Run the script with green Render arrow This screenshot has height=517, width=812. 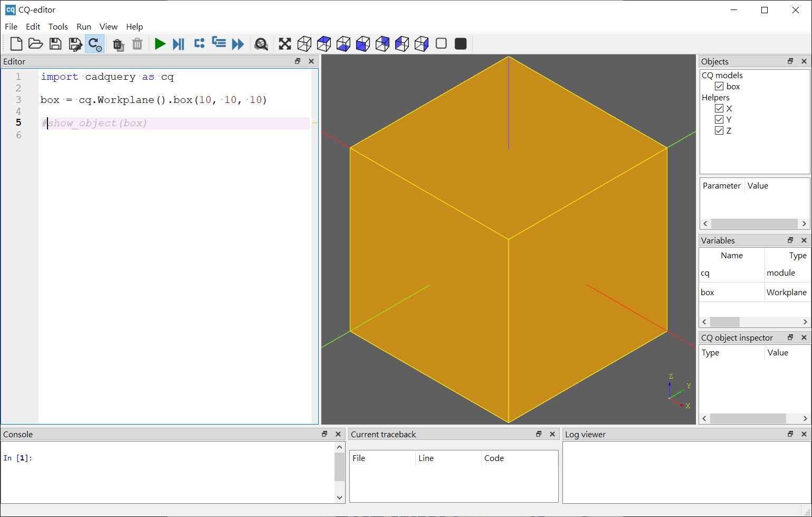coord(160,44)
